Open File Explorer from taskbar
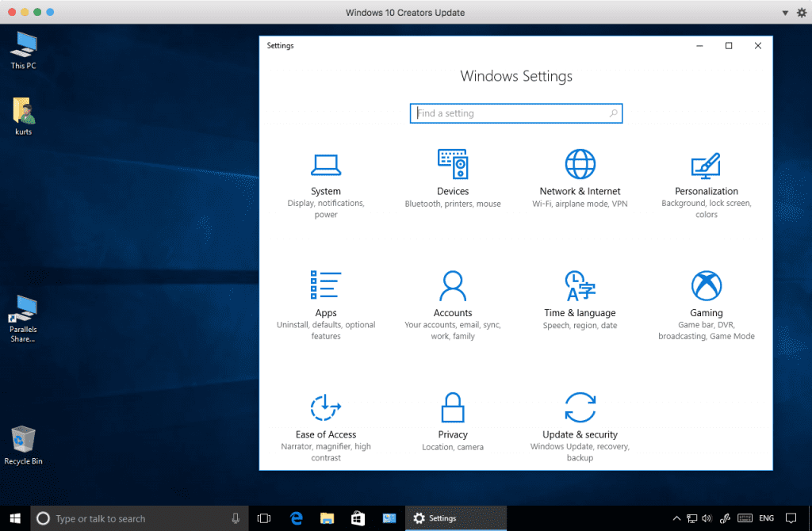Image resolution: width=812 pixels, height=531 pixels. click(327, 518)
